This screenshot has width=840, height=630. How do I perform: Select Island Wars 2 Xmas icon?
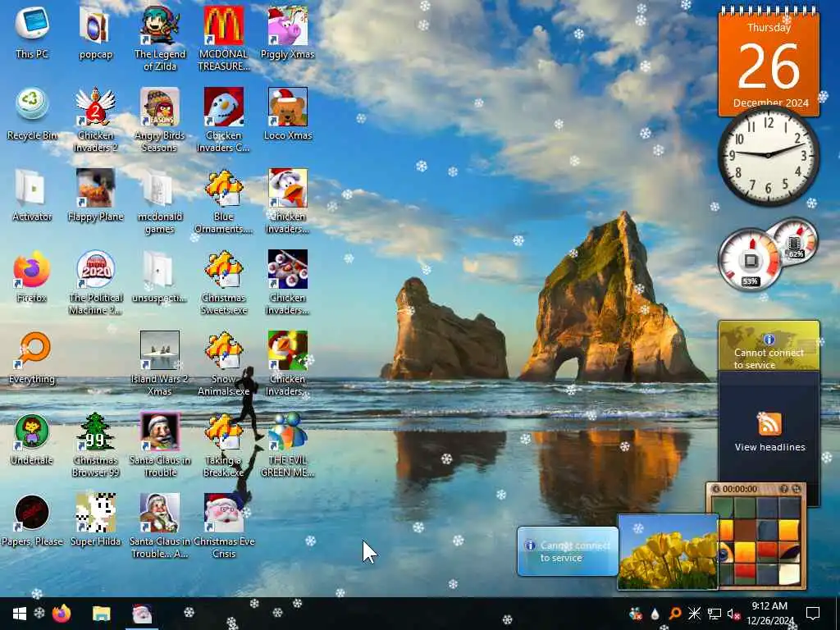click(x=160, y=363)
